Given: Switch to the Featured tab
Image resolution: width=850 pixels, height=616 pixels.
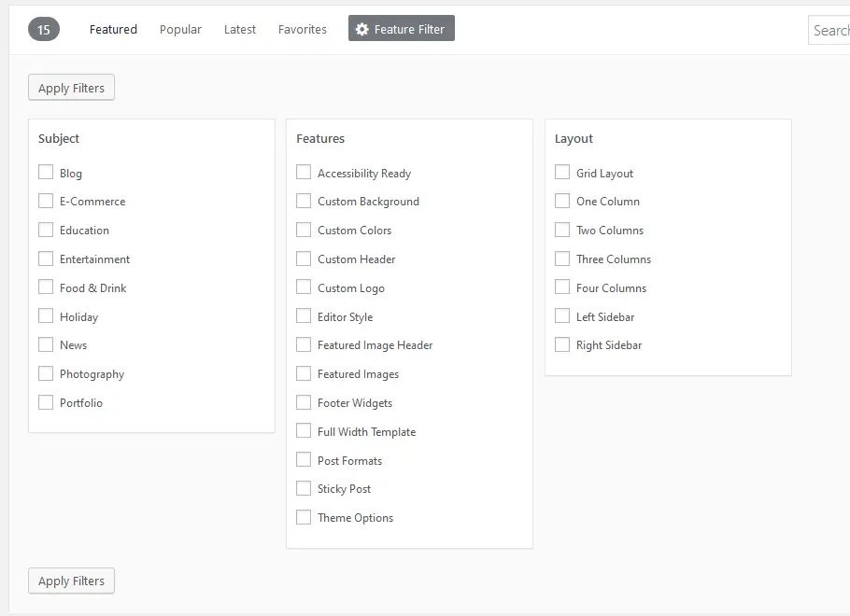Looking at the screenshot, I should click(113, 29).
